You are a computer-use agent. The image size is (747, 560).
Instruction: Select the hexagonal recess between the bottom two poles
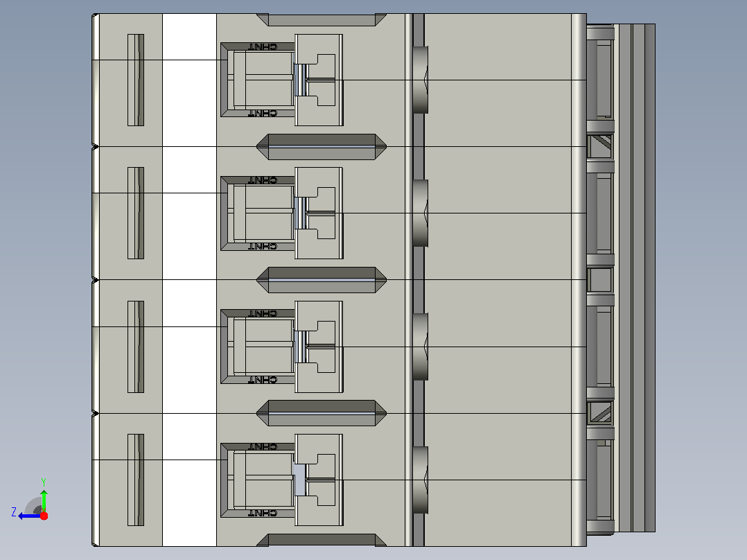pos(322,413)
